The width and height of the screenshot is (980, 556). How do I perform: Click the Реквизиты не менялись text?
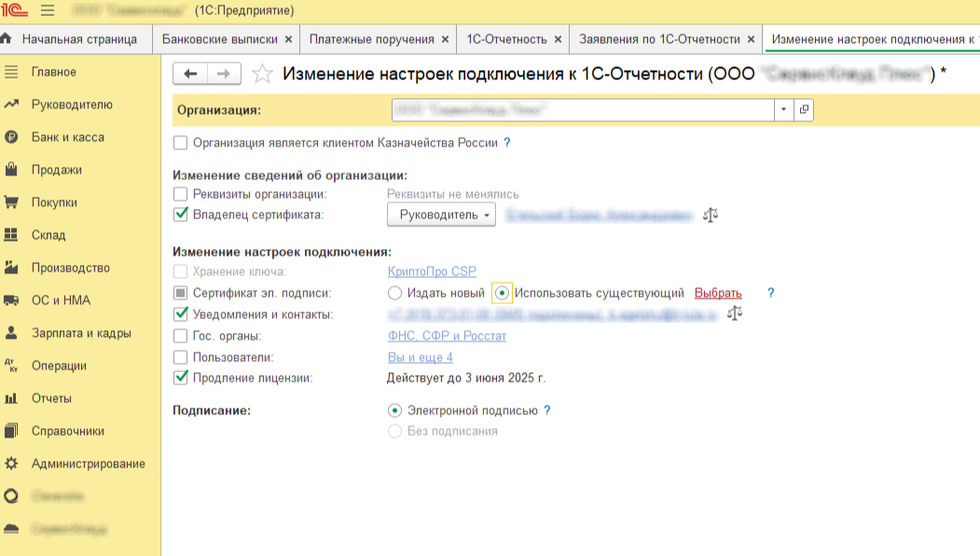click(x=452, y=194)
